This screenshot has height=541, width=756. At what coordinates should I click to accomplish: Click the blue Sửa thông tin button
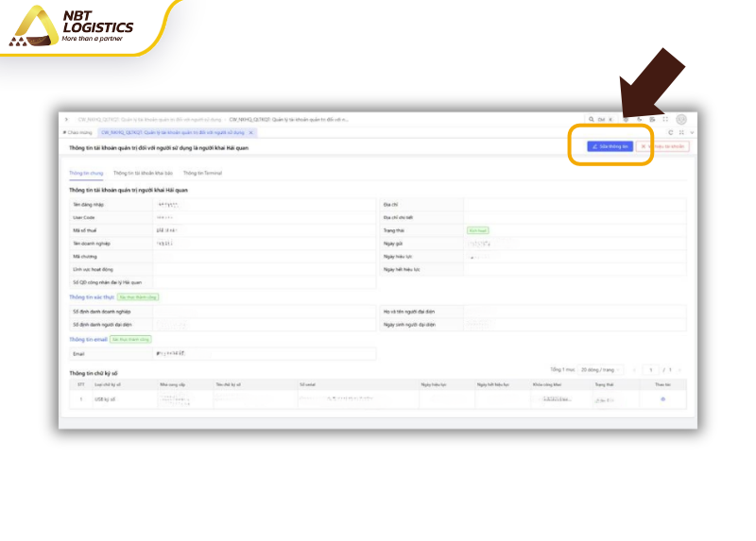tap(610, 146)
